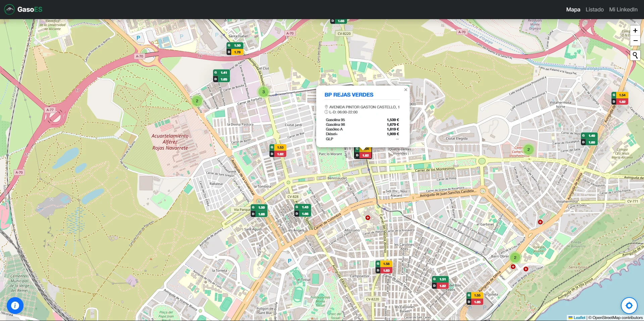This screenshot has width=644, height=321.
Task: Center map on my location
Action: coord(629,306)
